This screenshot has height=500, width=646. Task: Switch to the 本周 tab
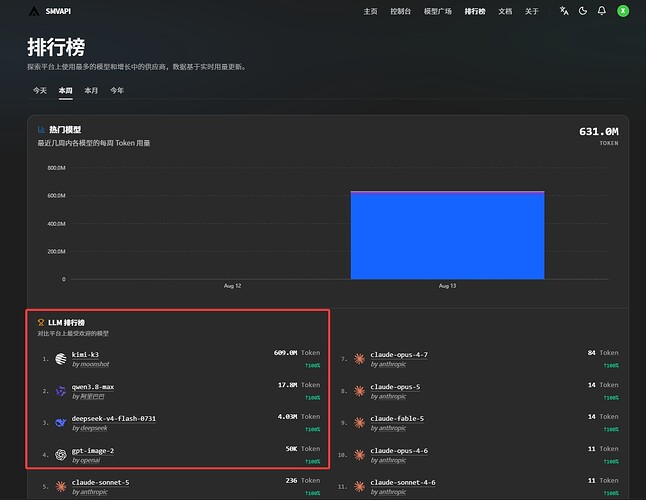(x=66, y=90)
